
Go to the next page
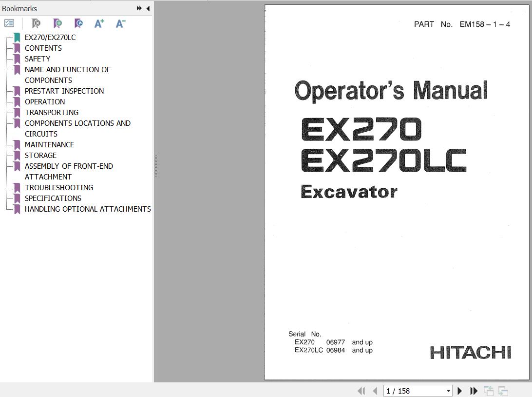[x=460, y=391]
